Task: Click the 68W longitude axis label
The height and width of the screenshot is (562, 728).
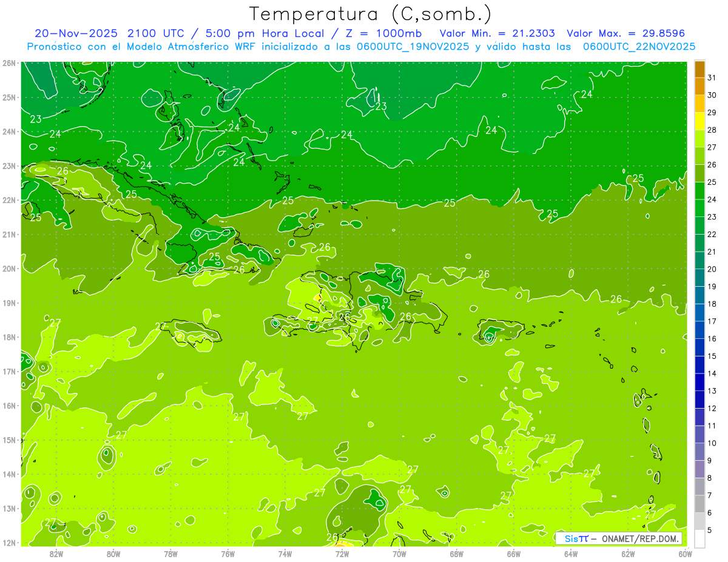Action: tap(457, 554)
